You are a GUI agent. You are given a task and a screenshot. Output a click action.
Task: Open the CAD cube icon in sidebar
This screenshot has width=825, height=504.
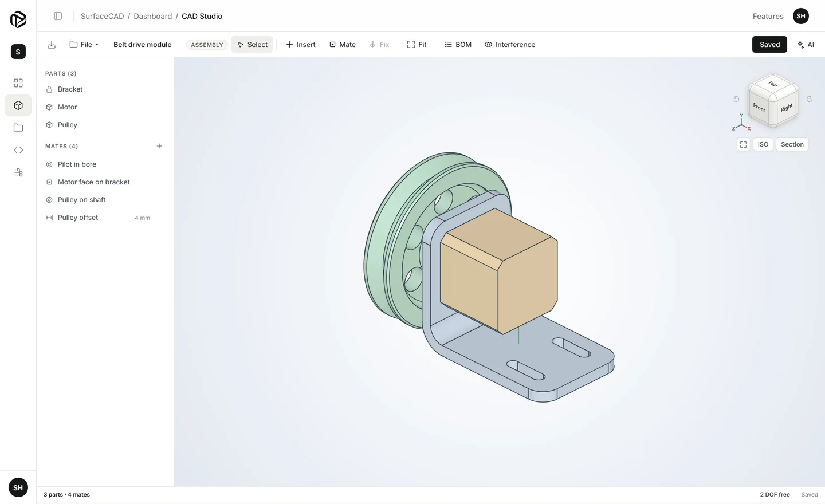tap(18, 105)
